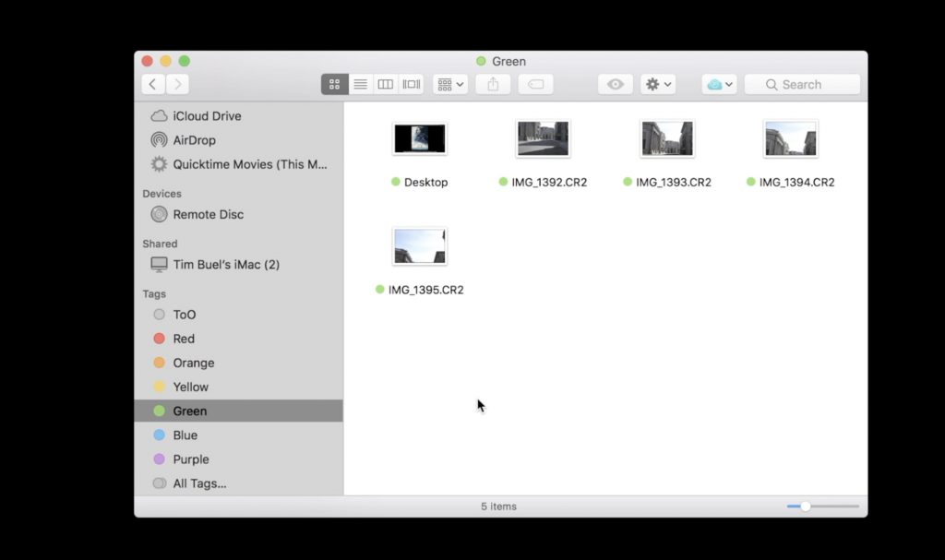Click the Edit Tags toolbar button

[536, 84]
